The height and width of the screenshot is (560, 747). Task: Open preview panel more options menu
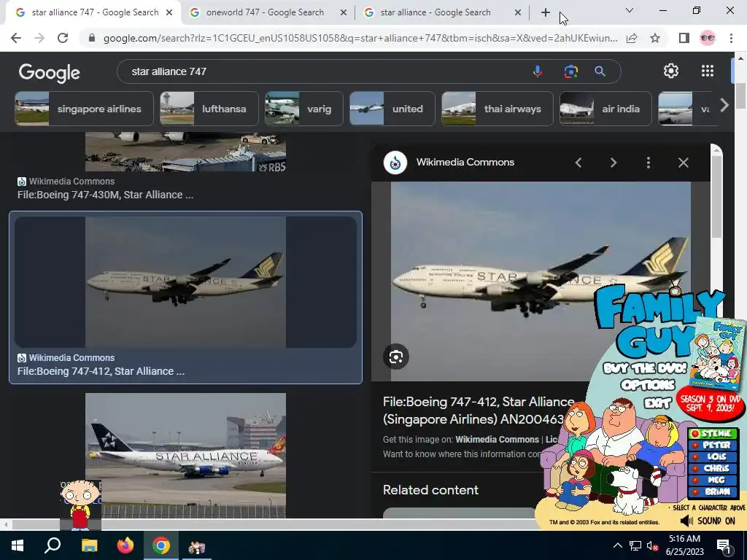pos(649,163)
